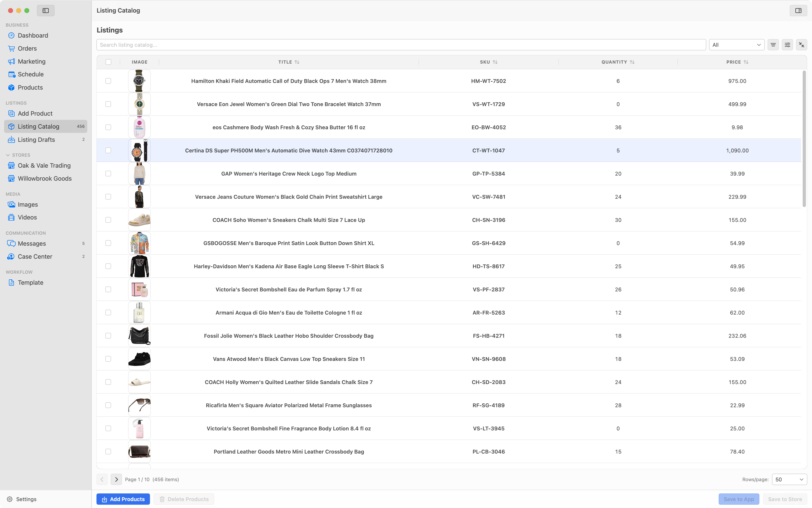Open Images media section
Image resolution: width=812 pixels, height=508 pixels.
(x=46, y=204)
